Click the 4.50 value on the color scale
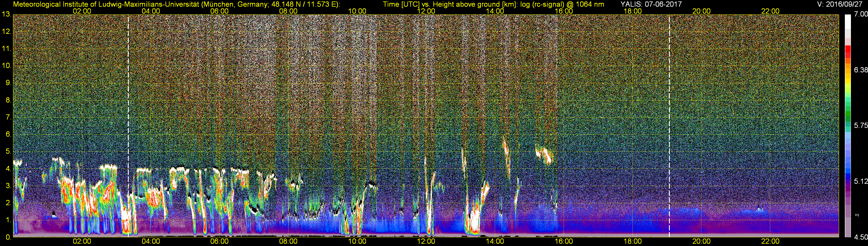The height and width of the screenshot is (246, 868). (861, 237)
